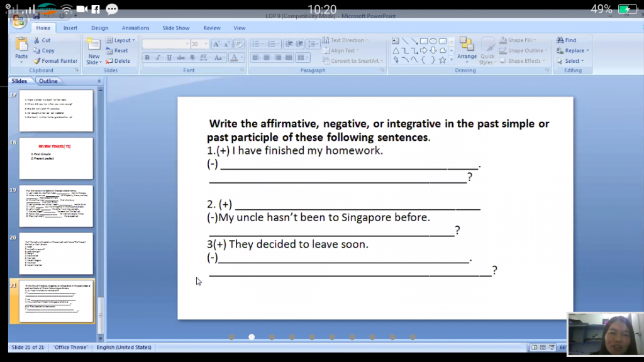Switch to Slide Sorter view
644x362 pixels.
543,347
